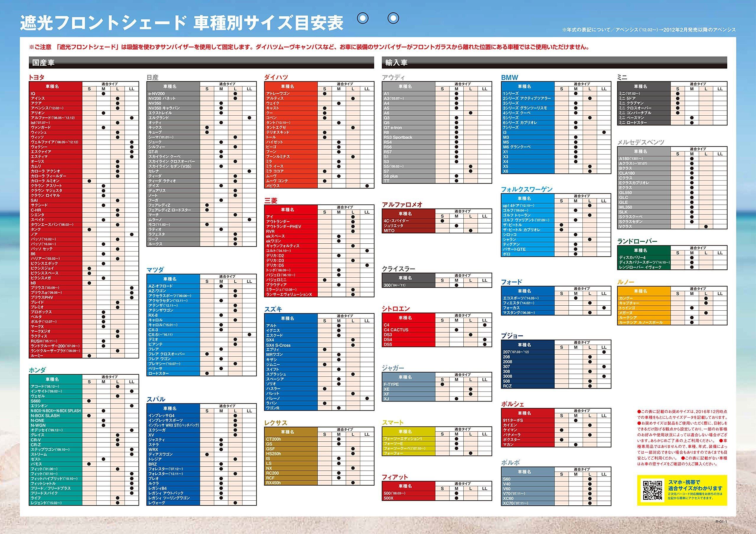Select the left circle mark beside the title
Screen dimensions: 756x534
pos(363,18)
